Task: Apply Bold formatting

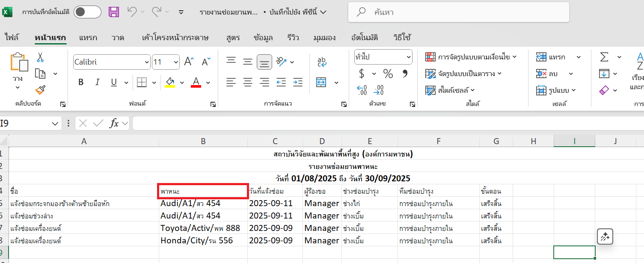Action: coord(81,82)
